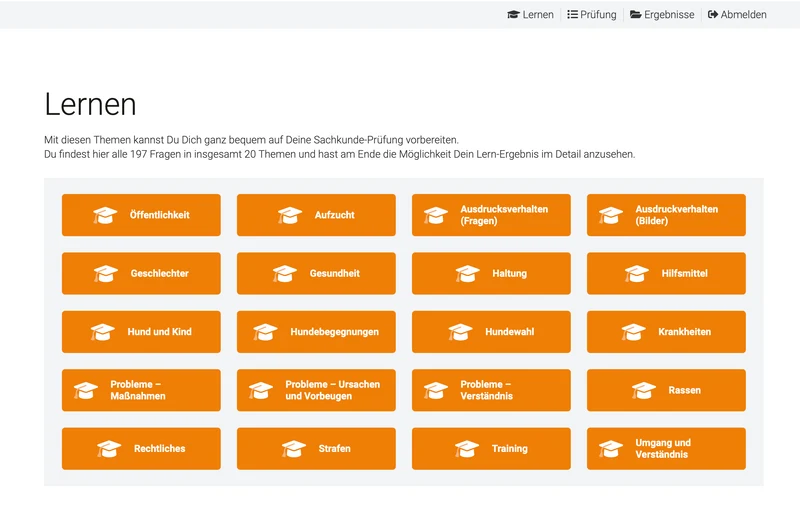Click the sentence starting "Mit diesen Themen kannst"

(x=252, y=140)
